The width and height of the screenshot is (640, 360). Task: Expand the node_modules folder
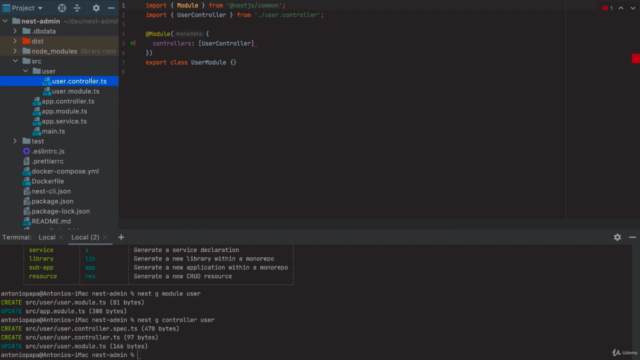tap(15, 51)
